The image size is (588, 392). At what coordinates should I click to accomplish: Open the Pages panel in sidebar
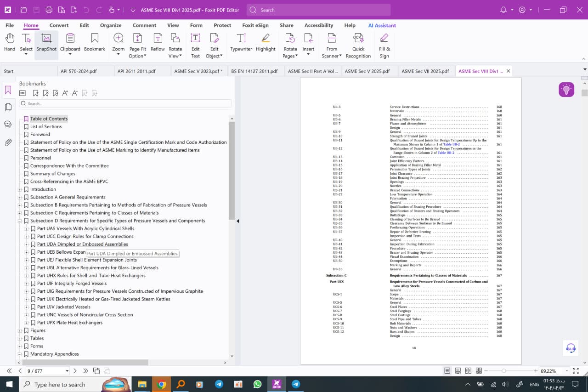click(8, 107)
